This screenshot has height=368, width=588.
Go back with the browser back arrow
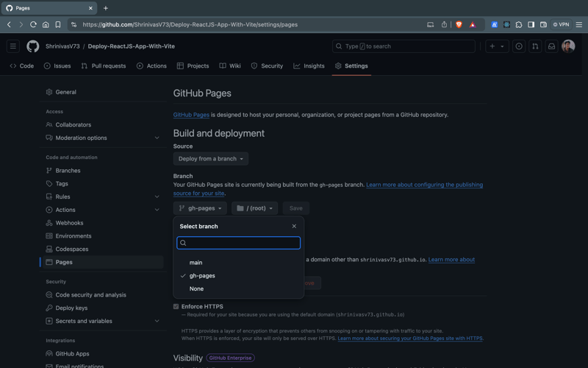pyautogui.click(x=9, y=24)
